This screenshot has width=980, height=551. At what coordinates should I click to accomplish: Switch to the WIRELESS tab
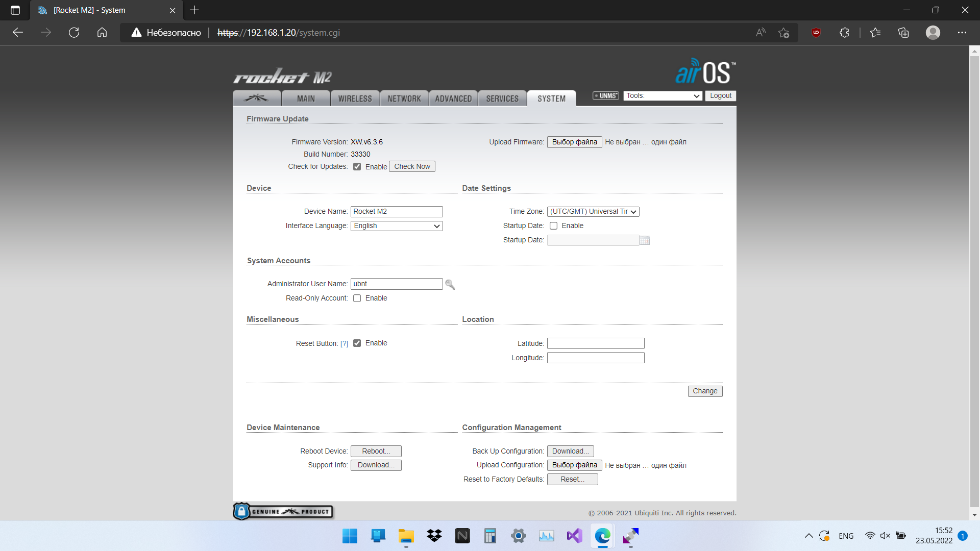pyautogui.click(x=355, y=98)
